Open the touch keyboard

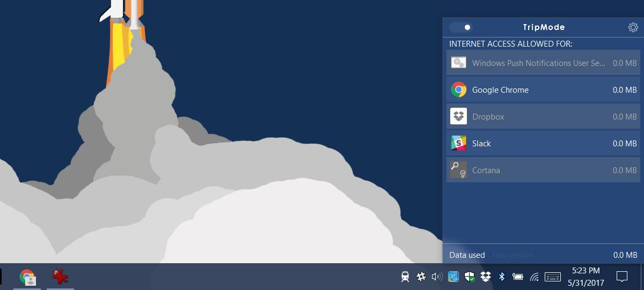pos(553,277)
